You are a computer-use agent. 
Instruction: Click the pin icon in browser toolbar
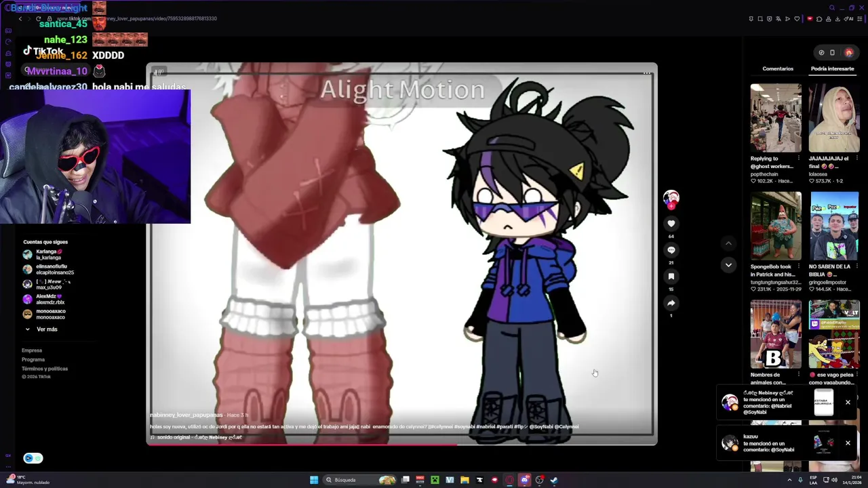[751, 19]
